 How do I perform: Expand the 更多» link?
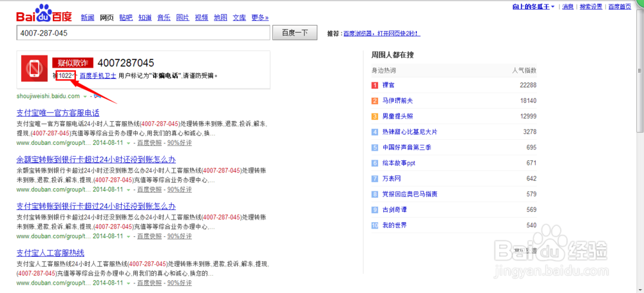pyautogui.click(x=260, y=17)
